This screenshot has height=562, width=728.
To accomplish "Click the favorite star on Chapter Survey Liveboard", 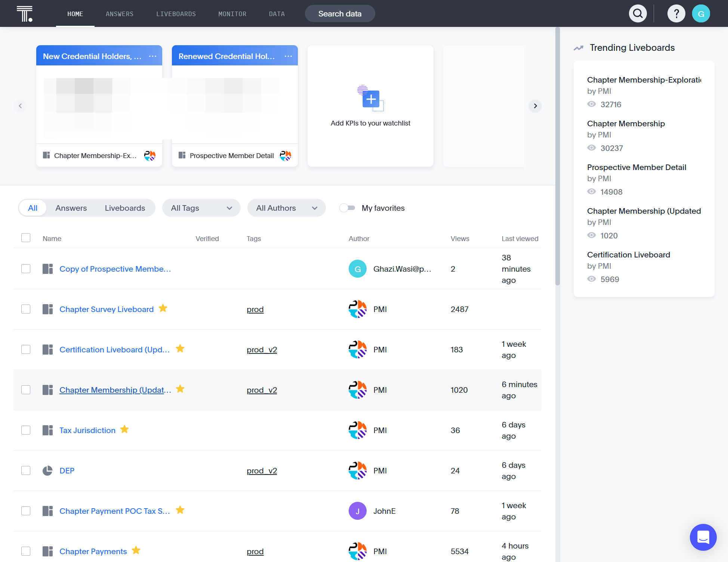I will (x=163, y=308).
